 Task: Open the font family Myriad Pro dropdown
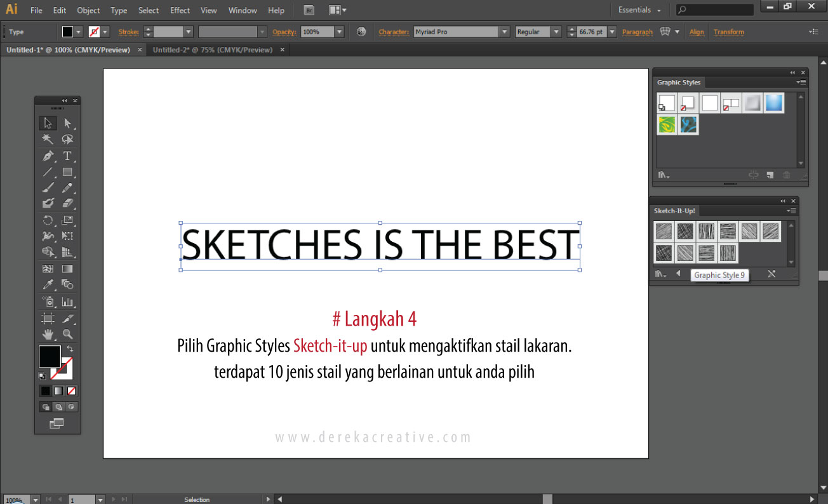504,32
